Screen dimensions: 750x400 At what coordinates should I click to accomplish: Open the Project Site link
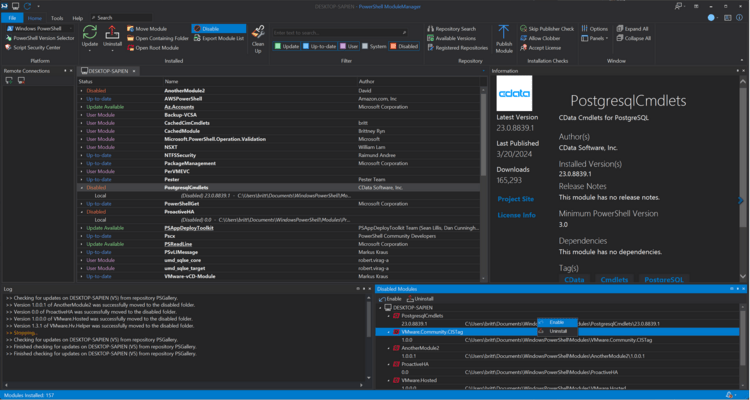click(516, 199)
